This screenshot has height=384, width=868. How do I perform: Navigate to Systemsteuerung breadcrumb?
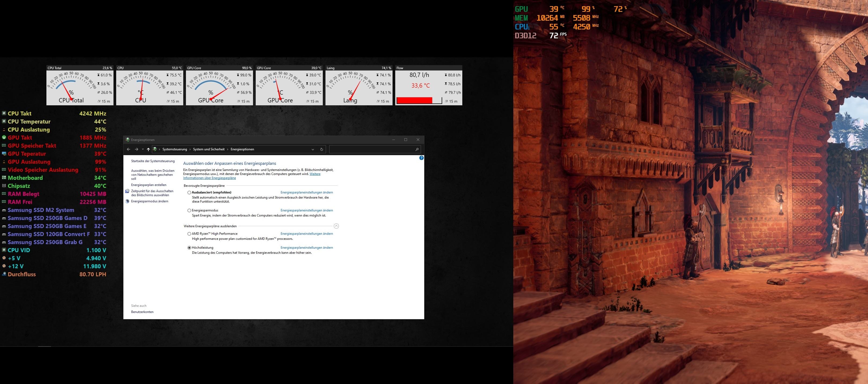click(175, 150)
